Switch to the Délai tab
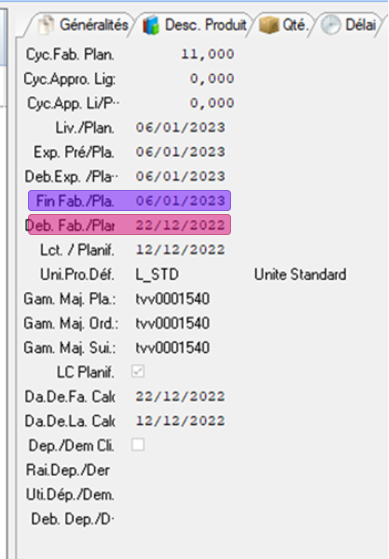This screenshot has width=389, height=559. pyautogui.click(x=349, y=25)
